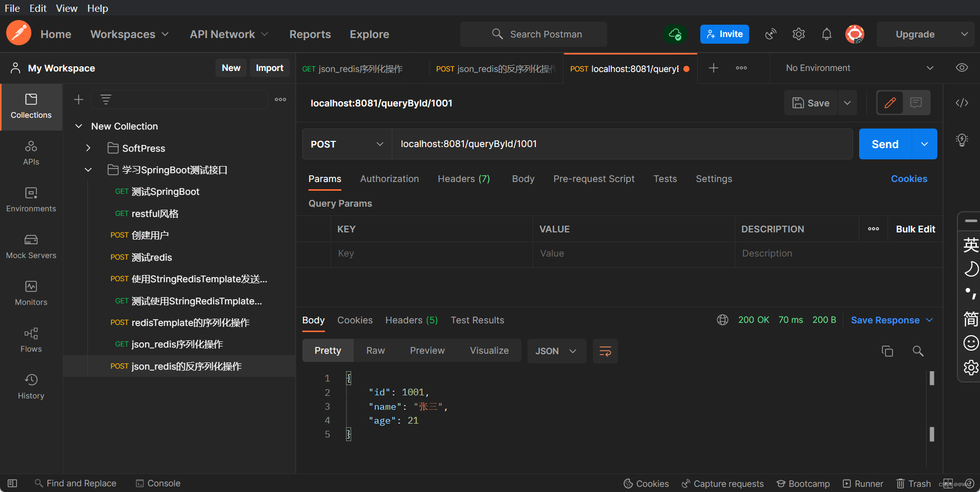Open the Collections sidebar panel
The width and height of the screenshot is (980, 492).
click(x=31, y=106)
